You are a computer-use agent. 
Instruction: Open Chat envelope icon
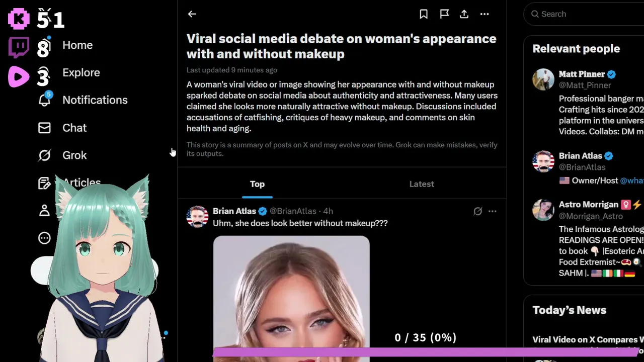click(x=44, y=128)
